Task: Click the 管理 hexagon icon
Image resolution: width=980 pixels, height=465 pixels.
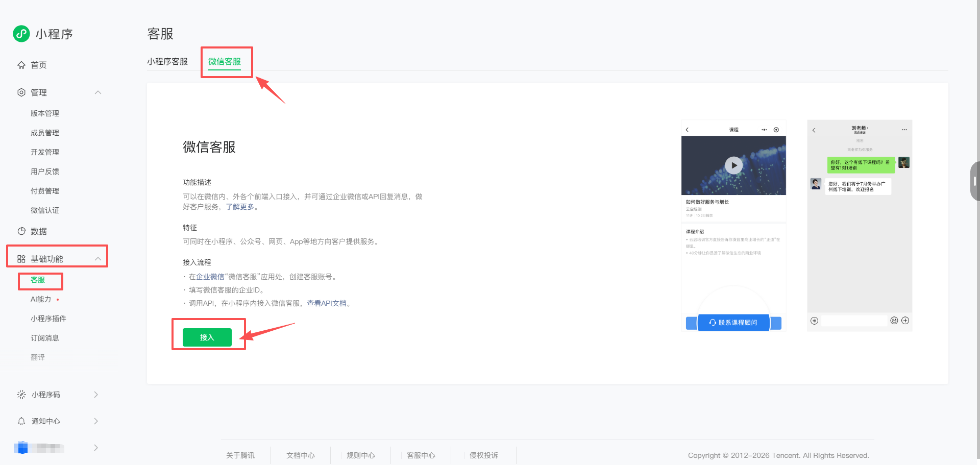Action: (x=21, y=92)
